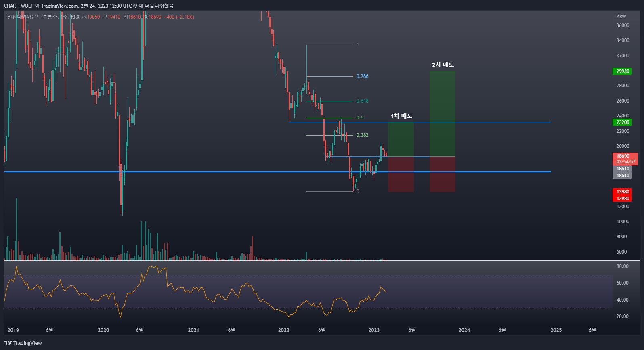This screenshot has width=644, height=350.
Task: Select the 0.382 Fibonacci level label
Action: [x=362, y=135]
